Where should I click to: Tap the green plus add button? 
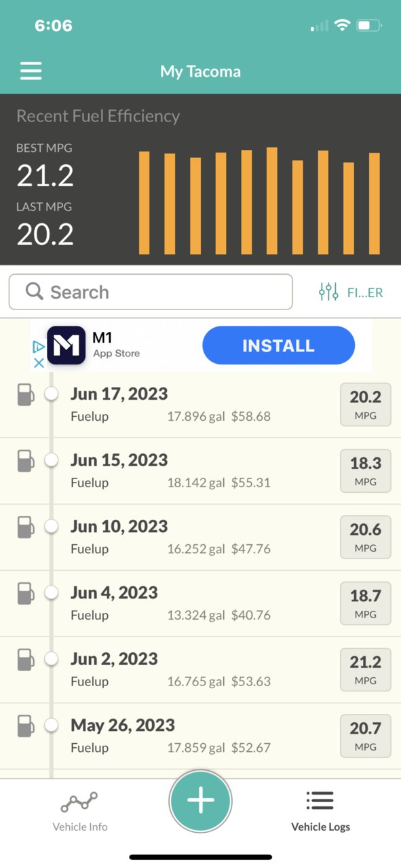(x=200, y=801)
